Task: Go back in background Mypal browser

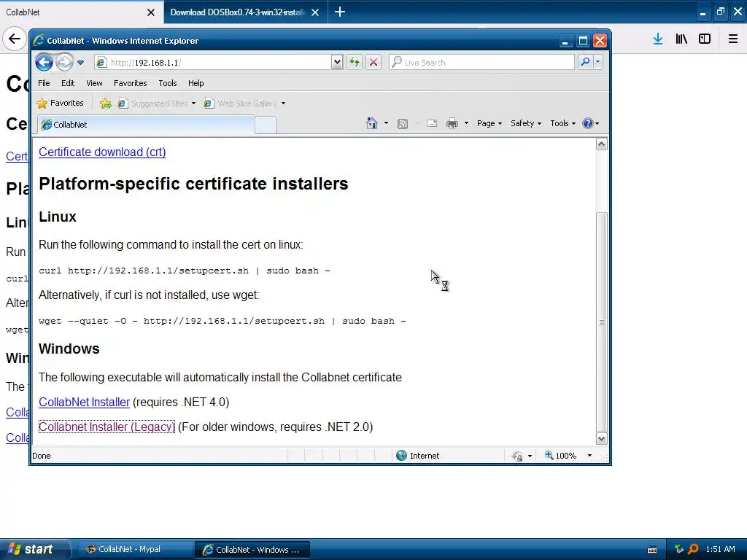Action: pos(15,39)
